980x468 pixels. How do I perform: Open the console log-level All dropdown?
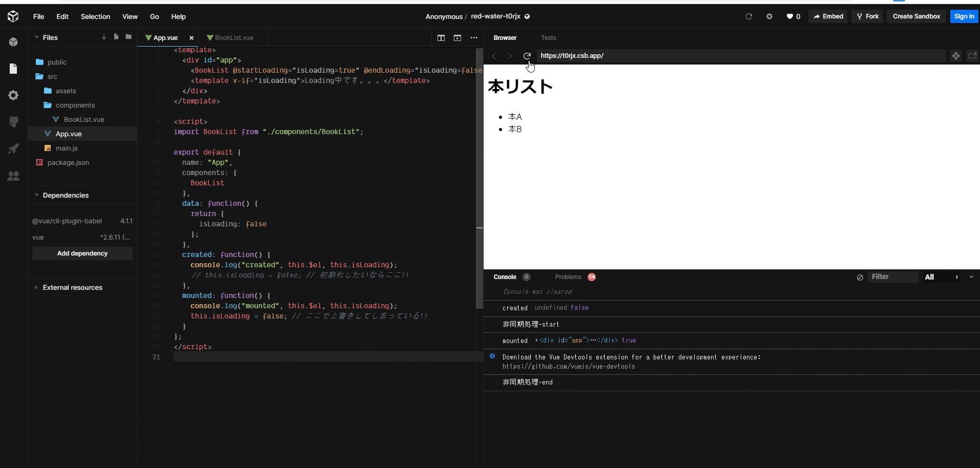pos(942,277)
